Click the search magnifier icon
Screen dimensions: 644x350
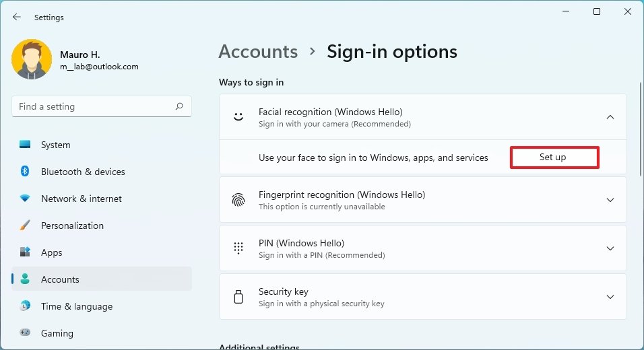(x=179, y=106)
